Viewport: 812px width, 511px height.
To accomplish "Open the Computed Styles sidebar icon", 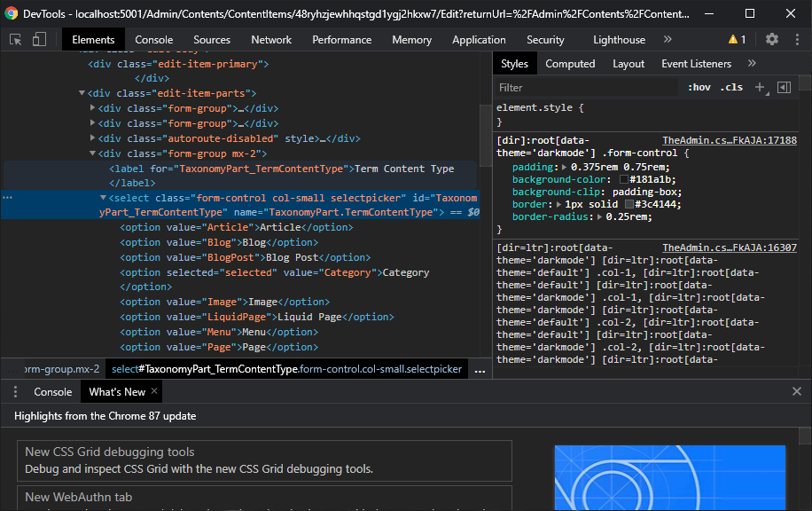I will click(x=784, y=87).
